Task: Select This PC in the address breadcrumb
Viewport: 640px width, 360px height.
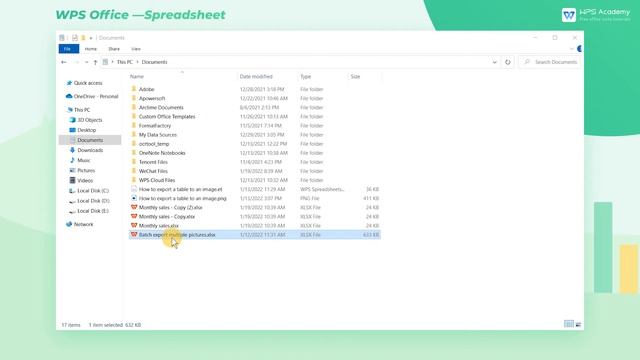Action: 125,62
